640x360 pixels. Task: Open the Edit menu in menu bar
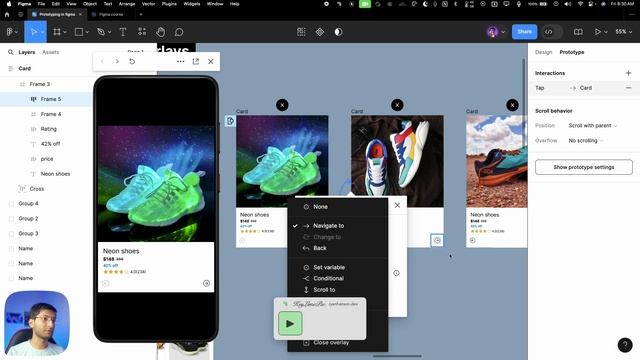tap(56, 4)
